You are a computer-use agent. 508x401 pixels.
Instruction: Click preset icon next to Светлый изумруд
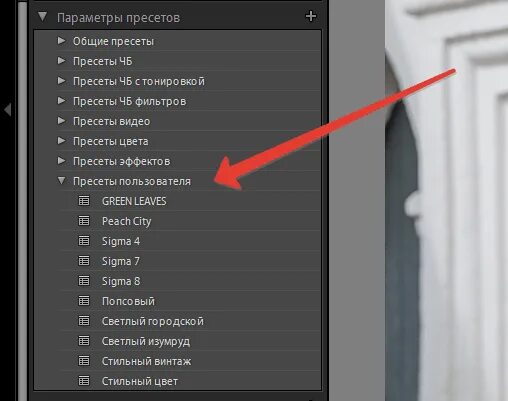pyautogui.click(x=84, y=341)
